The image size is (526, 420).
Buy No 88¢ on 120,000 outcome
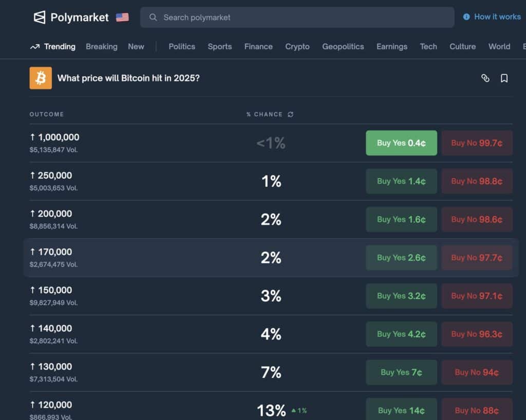pyautogui.click(x=477, y=410)
